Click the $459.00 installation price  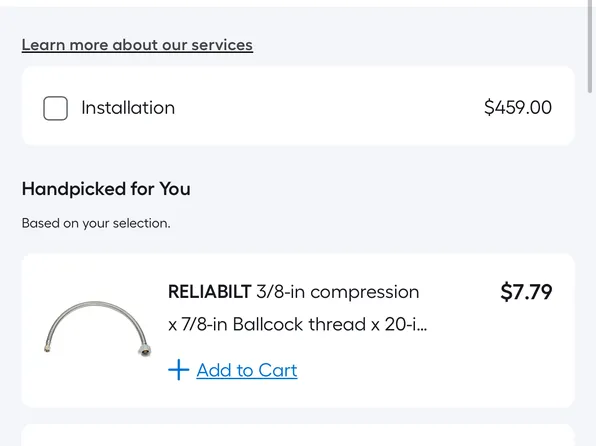click(x=518, y=107)
